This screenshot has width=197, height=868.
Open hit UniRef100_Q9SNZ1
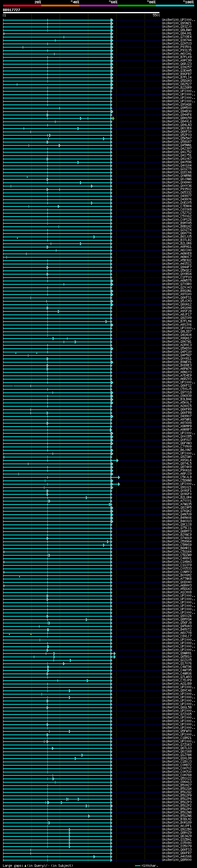[177, 23]
